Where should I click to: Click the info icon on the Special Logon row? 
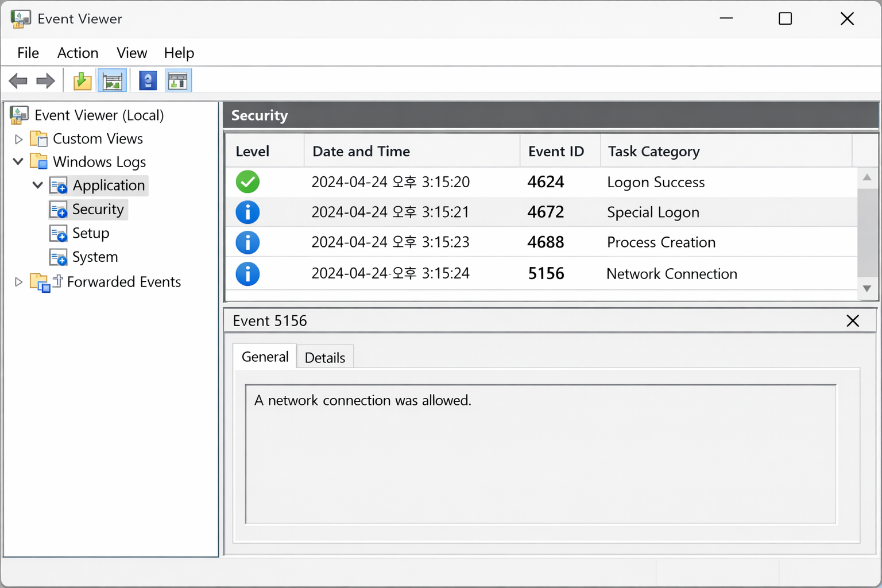247,212
